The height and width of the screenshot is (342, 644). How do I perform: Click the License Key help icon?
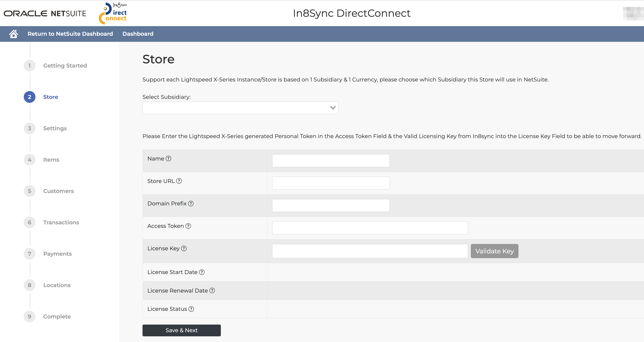(184, 248)
